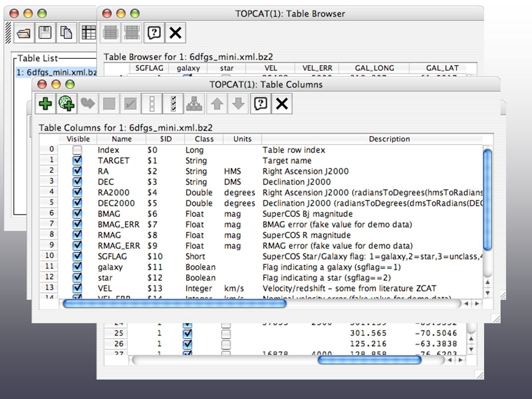Screen dimensions: 532x399
Task: Click the explode array column icon
Action: [x=195, y=104]
